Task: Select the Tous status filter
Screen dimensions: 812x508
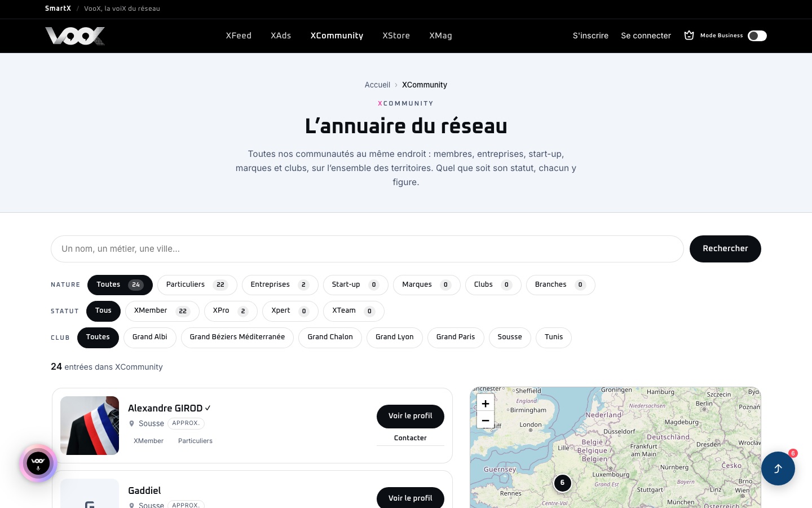Action: point(103,311)
